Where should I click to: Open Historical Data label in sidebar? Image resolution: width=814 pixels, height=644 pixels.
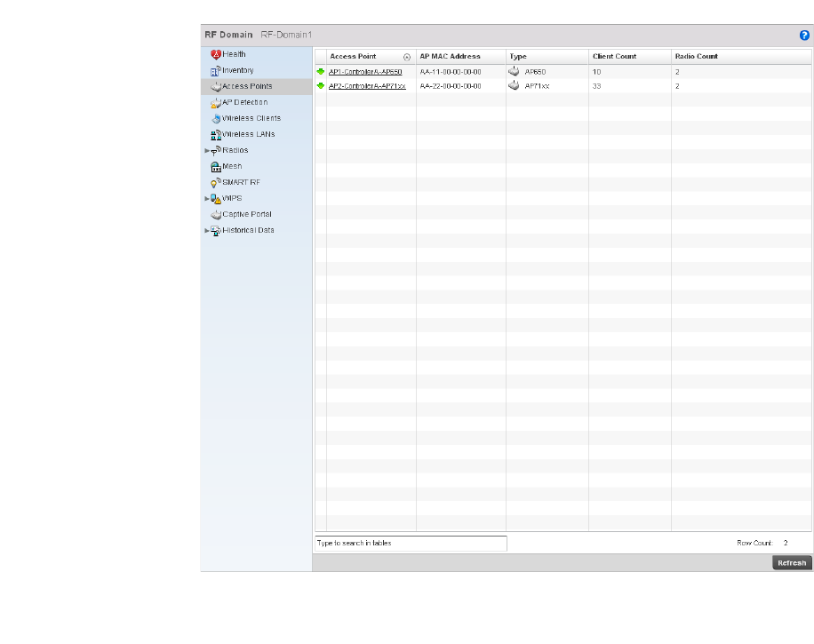click(x=248, y=230)
